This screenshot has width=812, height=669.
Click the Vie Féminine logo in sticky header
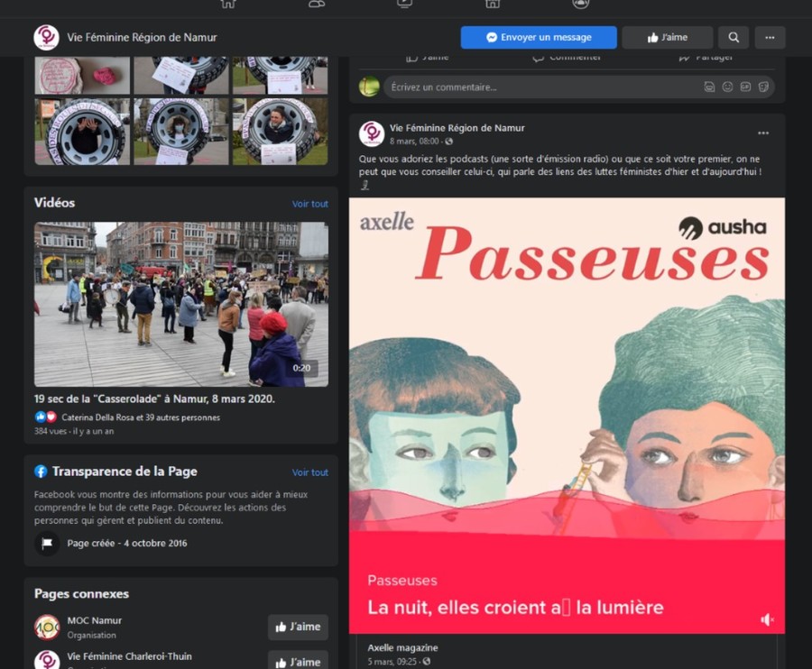click(x=47, y=37)
